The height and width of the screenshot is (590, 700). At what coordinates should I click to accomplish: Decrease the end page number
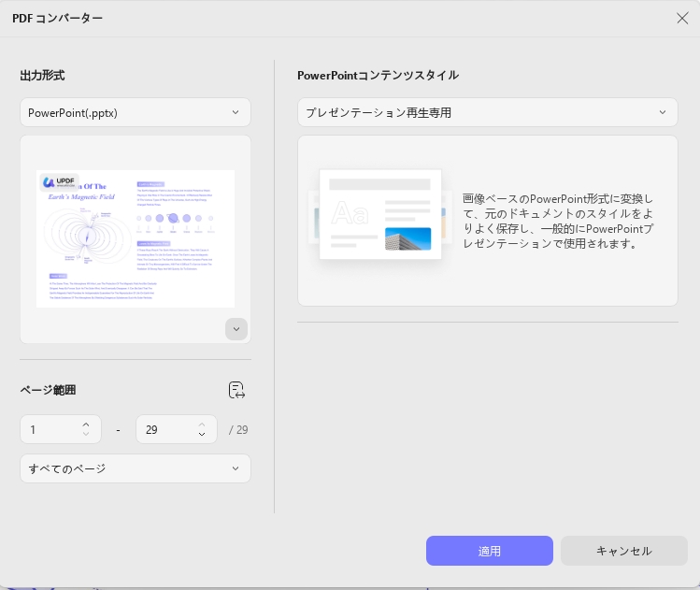pyautogui.click(x=202, y=434)
